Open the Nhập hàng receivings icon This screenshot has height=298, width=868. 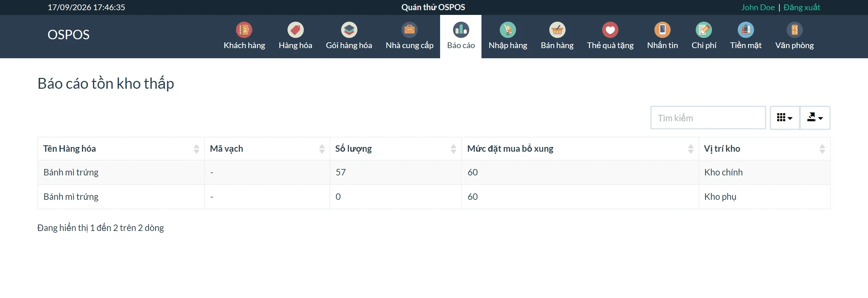(x=508, y=30)
